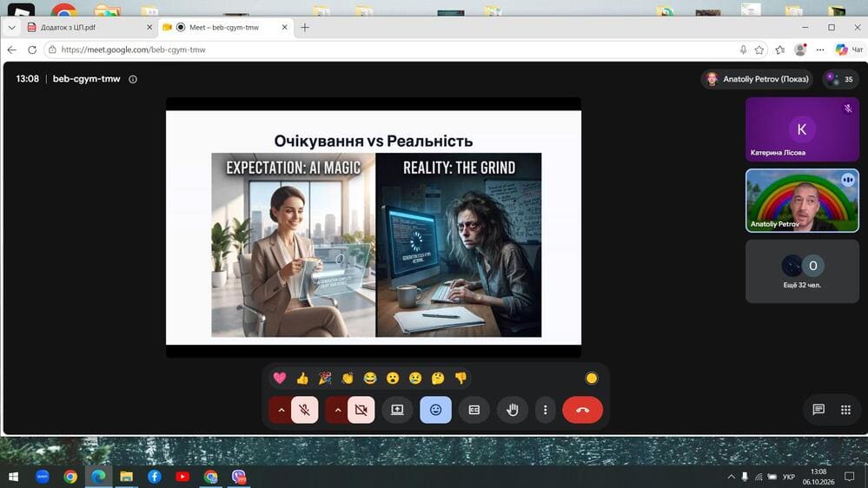This screenshot has width=868, height=488.
Task: Click the shared presentation slide
Action: click(x=374, y=228)
